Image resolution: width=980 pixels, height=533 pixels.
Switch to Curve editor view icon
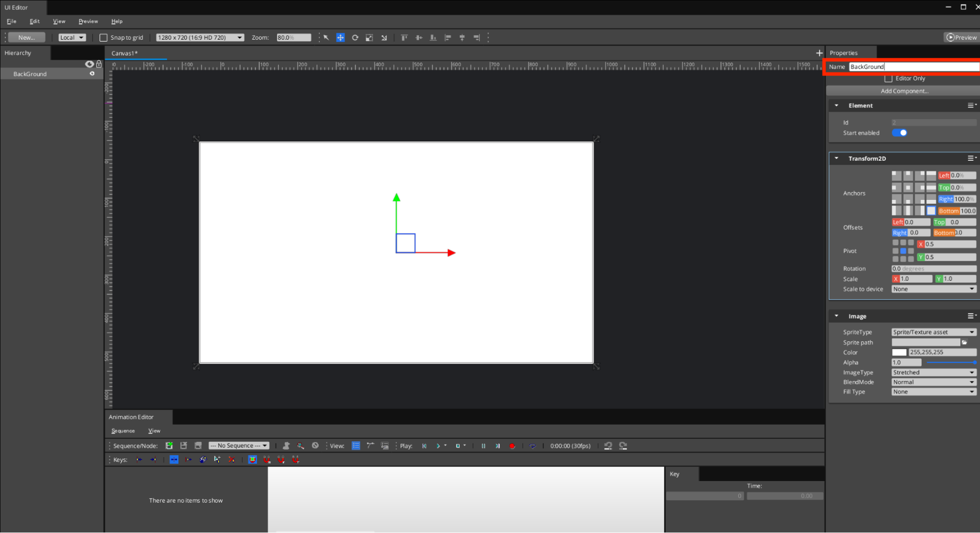pyautogui.click(x=371, y=445)
